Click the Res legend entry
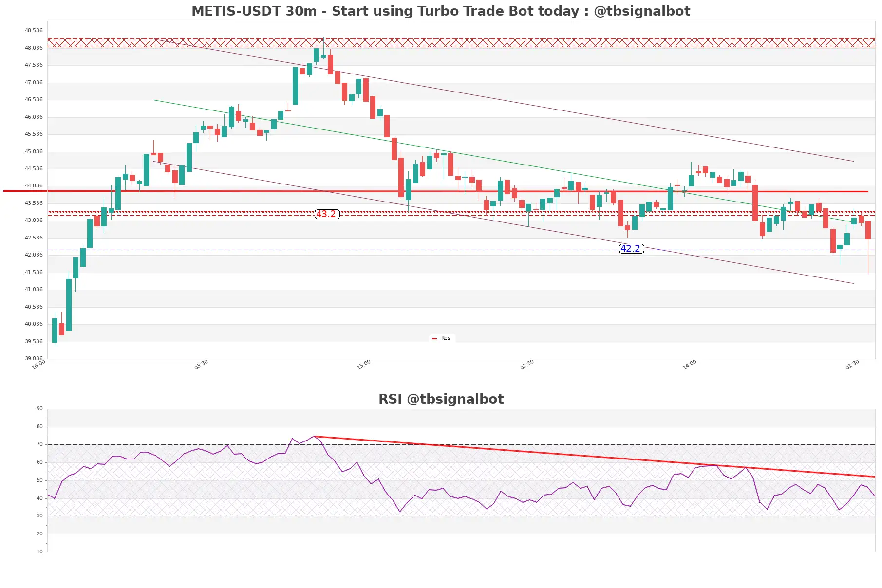This screenshot has height=588, width=882. click(441, 338)
